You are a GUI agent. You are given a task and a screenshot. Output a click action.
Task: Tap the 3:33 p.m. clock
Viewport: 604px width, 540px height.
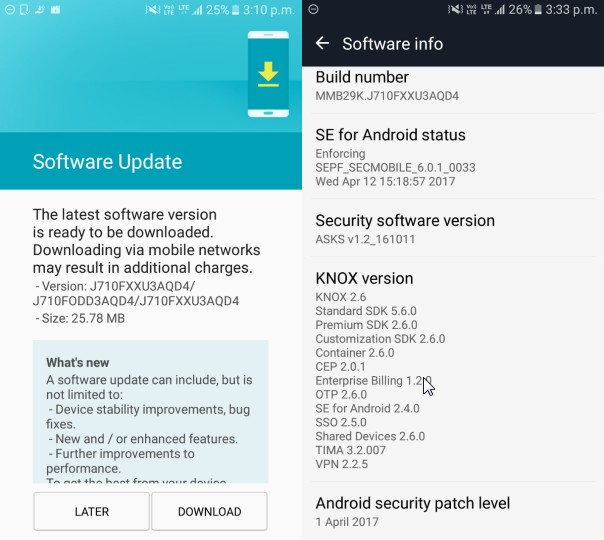(571, 9)
